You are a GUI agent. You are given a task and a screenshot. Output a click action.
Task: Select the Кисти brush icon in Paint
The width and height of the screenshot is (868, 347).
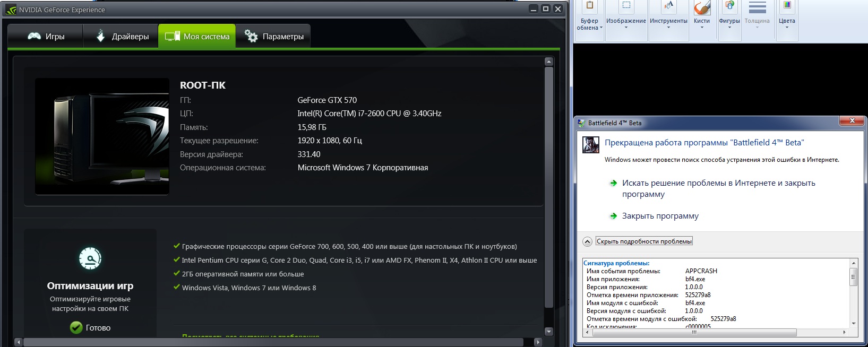coord(702,7)
